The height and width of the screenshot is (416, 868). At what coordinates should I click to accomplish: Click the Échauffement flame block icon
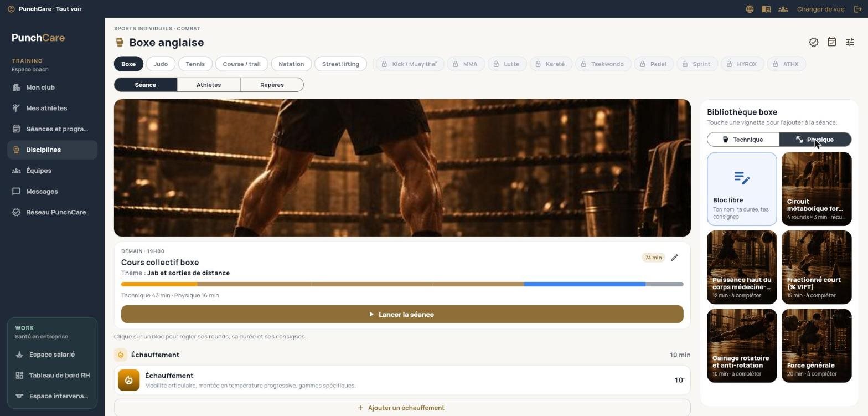click(x=128, y=380)
